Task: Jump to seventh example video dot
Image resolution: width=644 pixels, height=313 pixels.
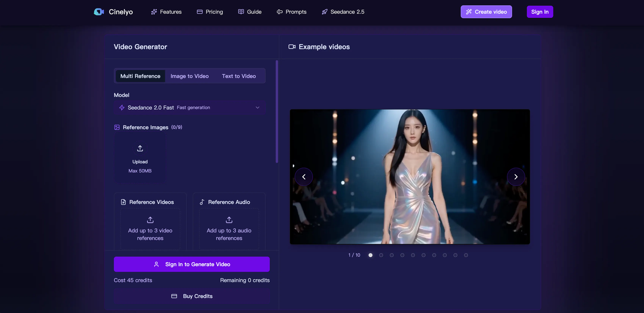Action: [434, 255]
